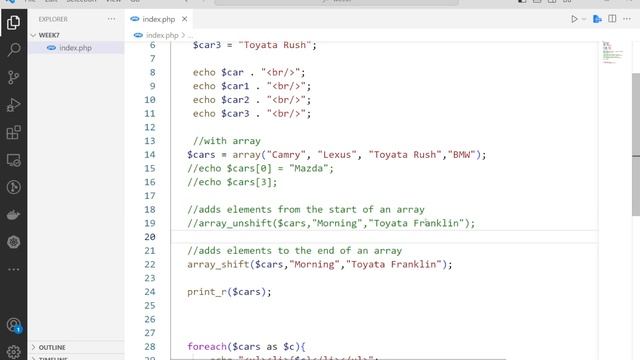640x360 pixels.
Task: Click the '//with array' comment
Action: click(x=227, y=141)
